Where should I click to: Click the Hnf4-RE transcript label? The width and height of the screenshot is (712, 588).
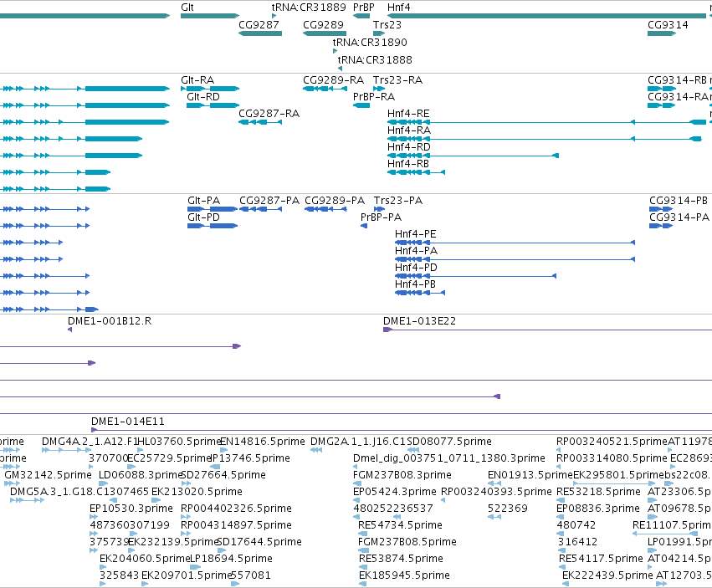click(408, 114)
